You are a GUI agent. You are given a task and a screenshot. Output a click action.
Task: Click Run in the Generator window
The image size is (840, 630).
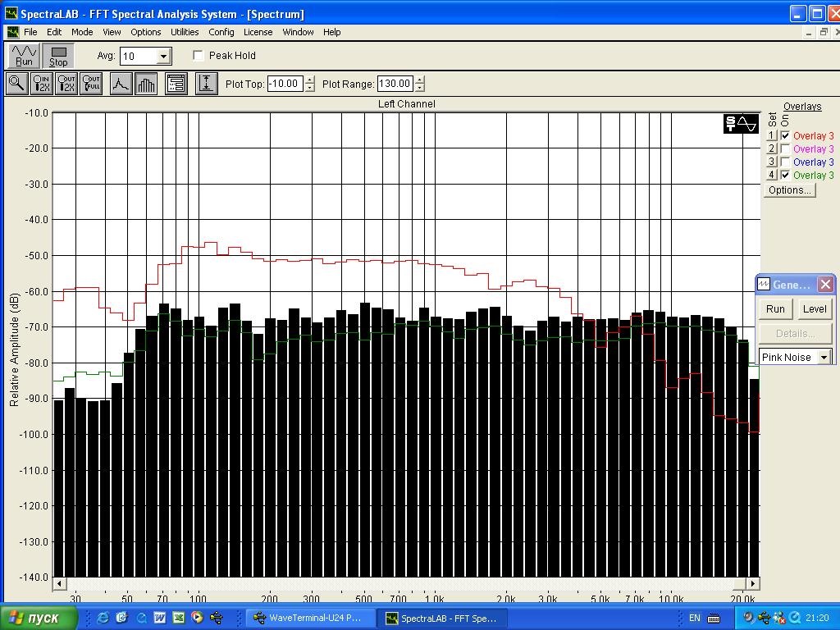[x=775, y=309]
